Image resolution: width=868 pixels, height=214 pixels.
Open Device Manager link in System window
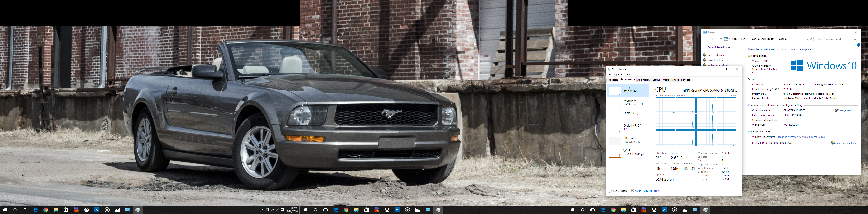(x=716, y=55)
